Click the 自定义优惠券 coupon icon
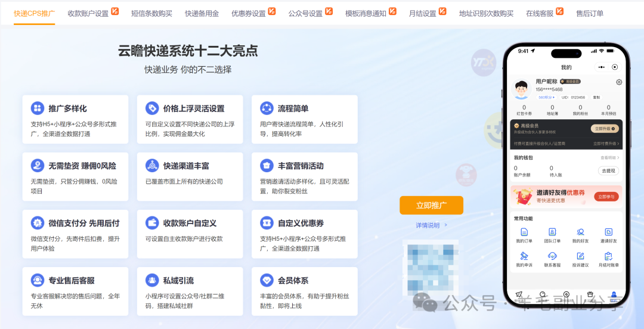Viewport: 644px width, 329px height. click(267, 223)
